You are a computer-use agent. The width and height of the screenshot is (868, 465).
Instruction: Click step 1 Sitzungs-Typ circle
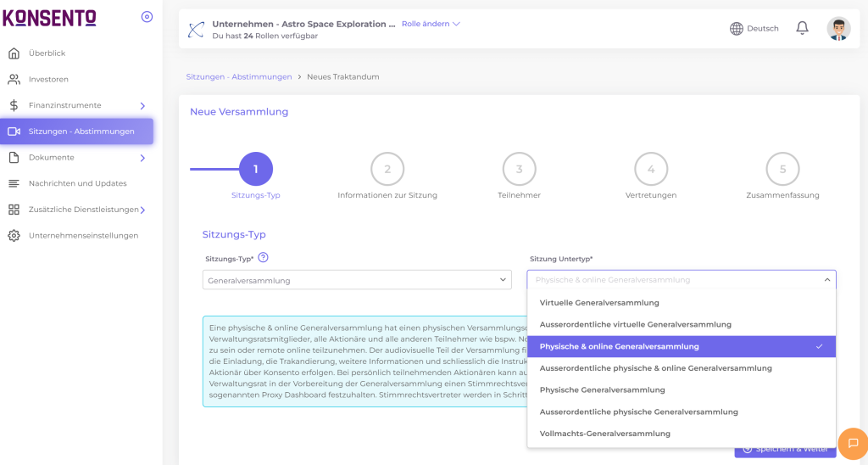point(256,169)
